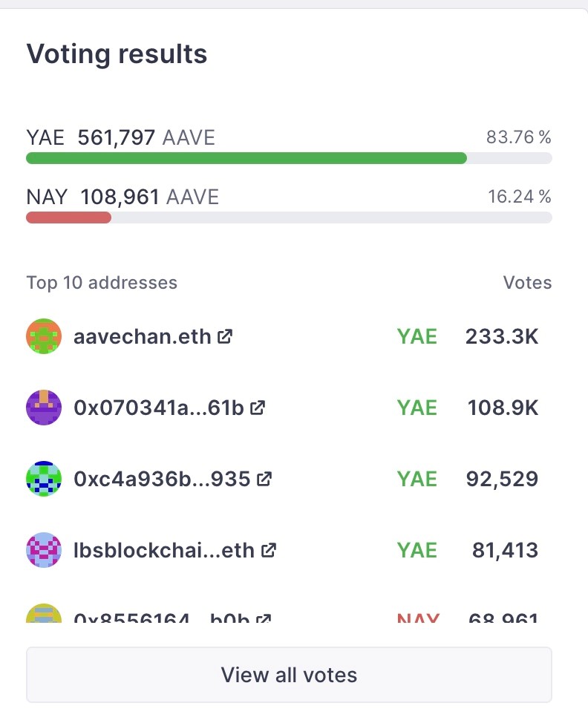Open aavechan.eth external link icon
Image resolution: width=588 pixels, height=726 pixels.
(x=225, y=336)
